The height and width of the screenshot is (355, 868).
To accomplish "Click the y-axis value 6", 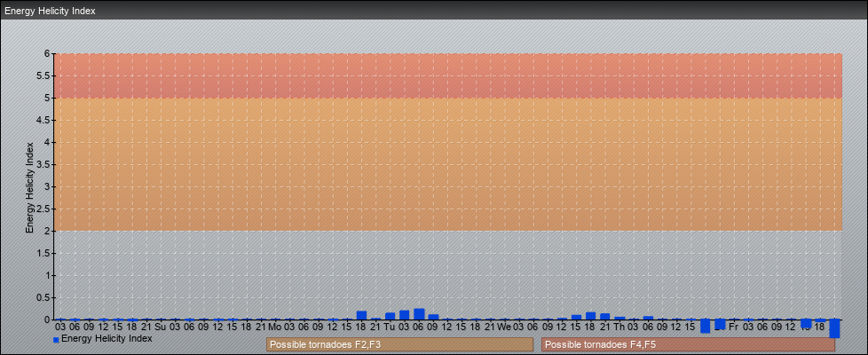I will [48, 54].
